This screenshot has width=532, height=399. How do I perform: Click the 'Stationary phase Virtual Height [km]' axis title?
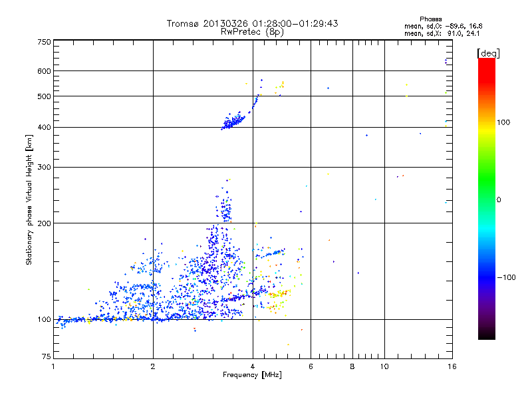[x=29, y=199]
